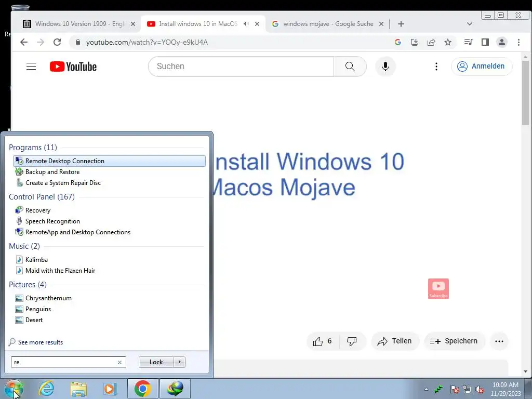The image size is (532, 399).
Task: Reload the YouTube page
Action: (x=57, y=42)
